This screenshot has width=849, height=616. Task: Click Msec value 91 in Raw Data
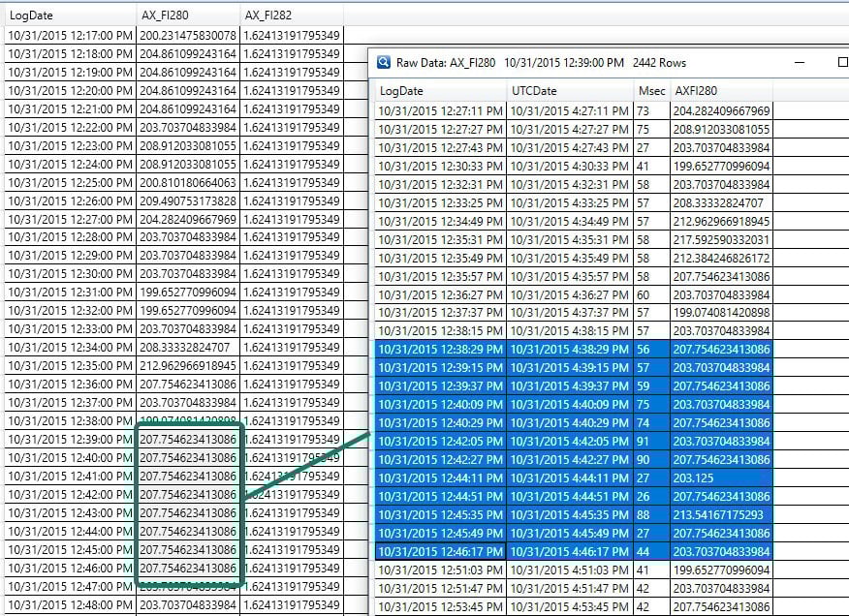(651, 442)
